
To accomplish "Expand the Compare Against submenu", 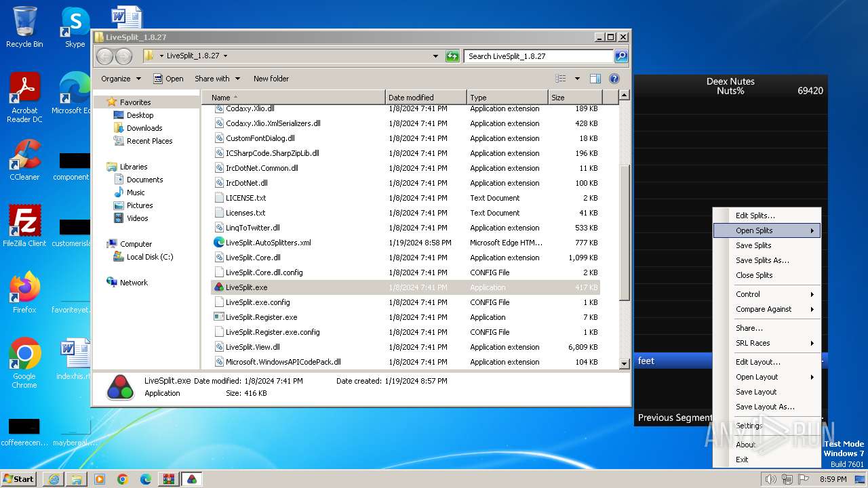I will click(767, 309).
